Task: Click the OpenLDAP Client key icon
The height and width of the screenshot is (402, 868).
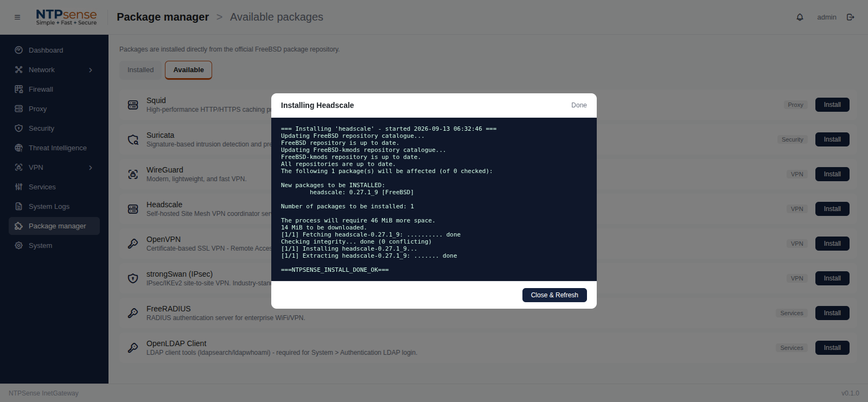Action: tap(133, 348)
